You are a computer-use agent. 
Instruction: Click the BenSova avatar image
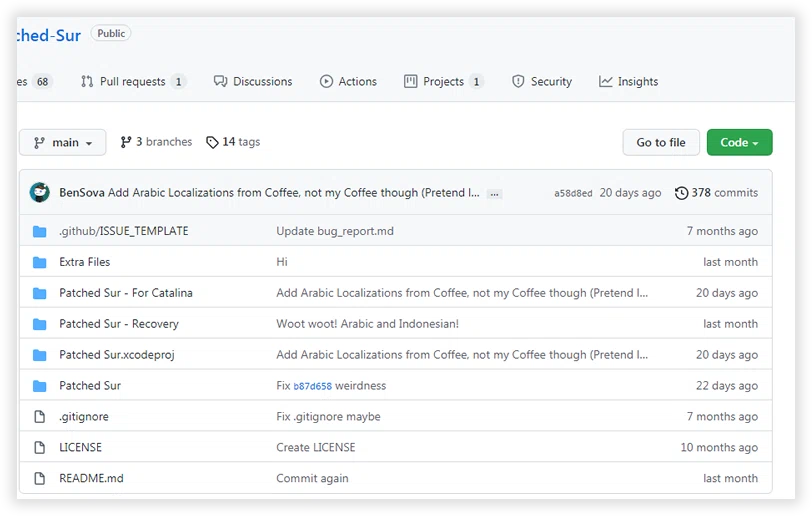[x=39, y=193]
